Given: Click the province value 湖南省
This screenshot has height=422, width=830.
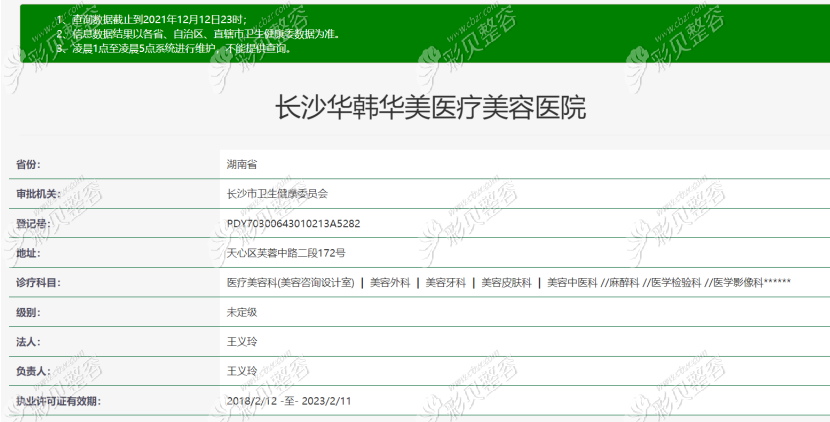Looking at the screenshot, I should pyautogui.click(x=242, y=165).
